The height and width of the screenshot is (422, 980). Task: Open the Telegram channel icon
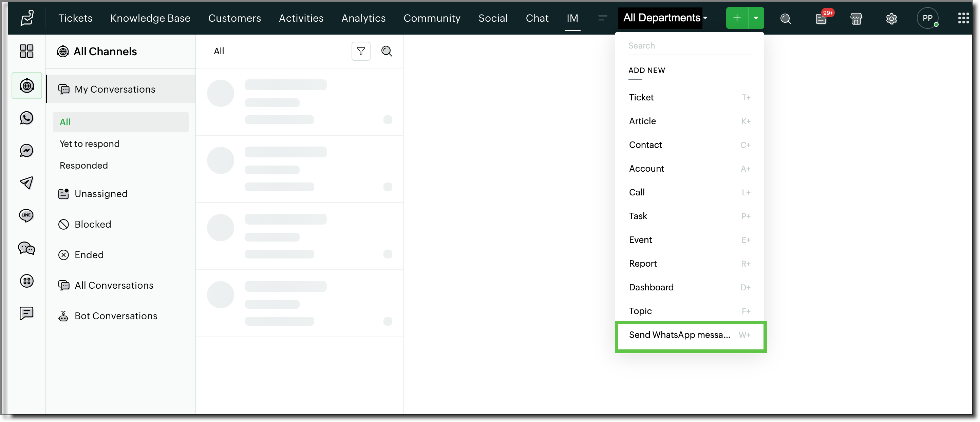(26, 183)
